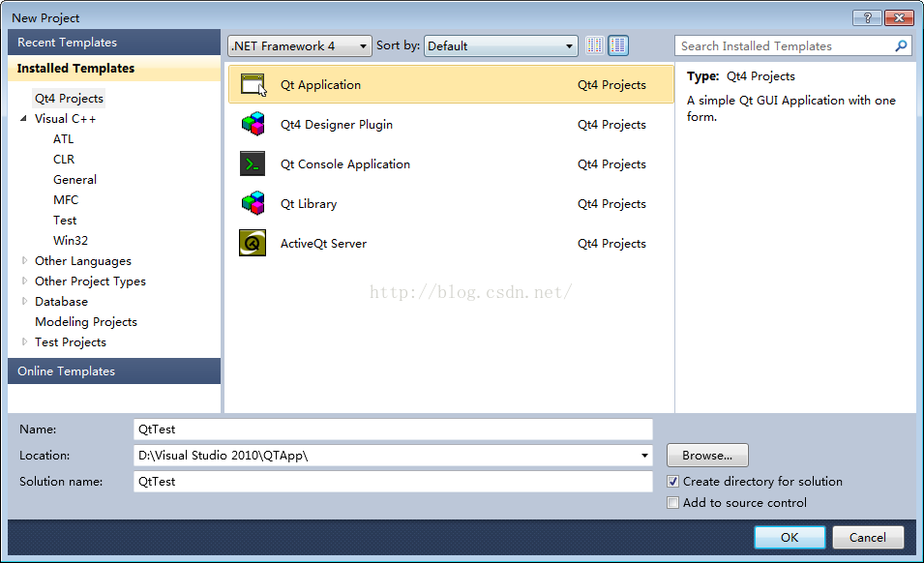924x563 pixels.
Task: Click 'Qt4 Projects' type in Qt4 Designer Plugin row
Action: click(611, 124)
